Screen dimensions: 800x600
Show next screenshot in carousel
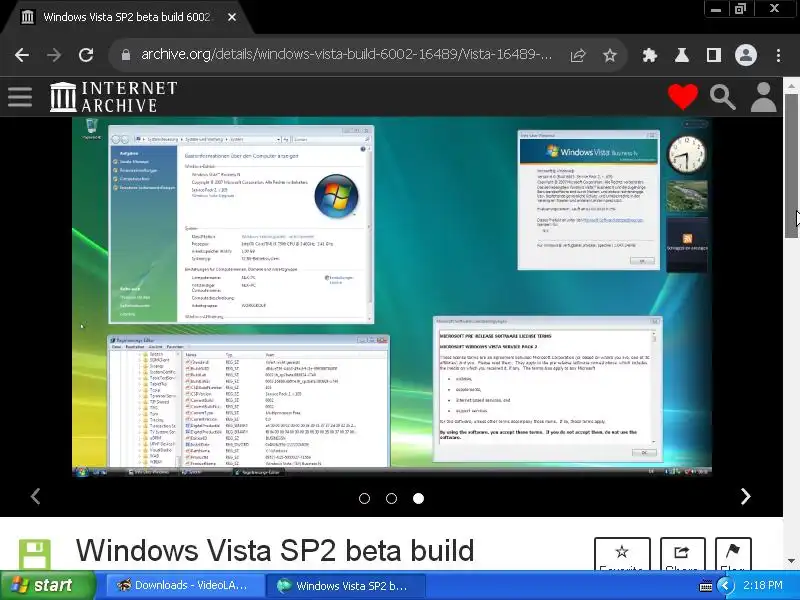pyautogui.click(x=745, y=496)
